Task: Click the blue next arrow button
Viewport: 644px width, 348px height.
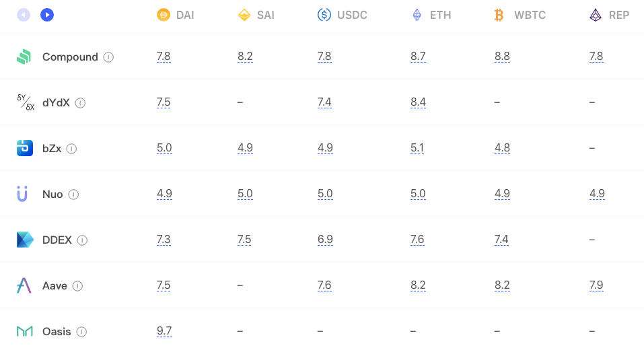Action: pos(47,15)
